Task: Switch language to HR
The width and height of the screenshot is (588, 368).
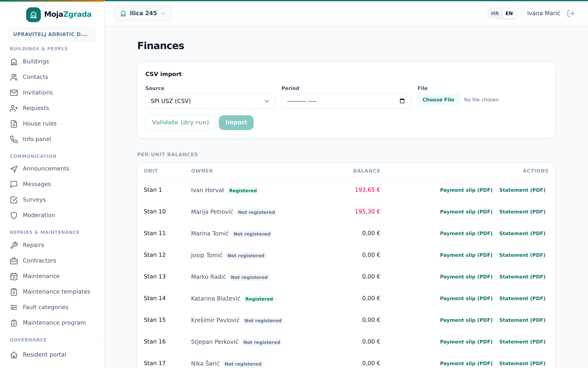Action: (x=495, y=13)
